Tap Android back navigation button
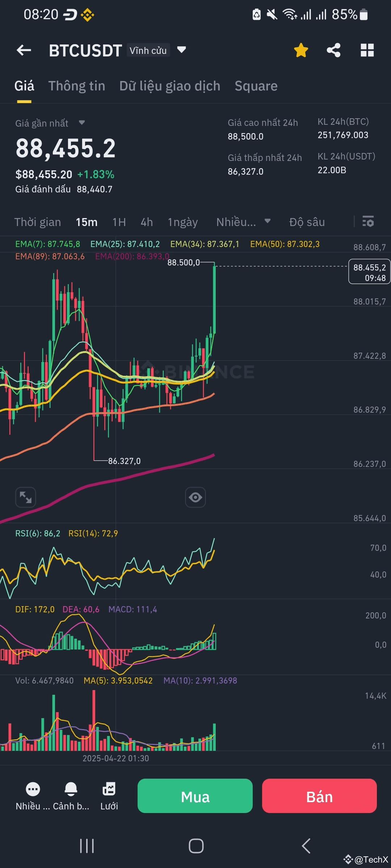 click(306, 846)
